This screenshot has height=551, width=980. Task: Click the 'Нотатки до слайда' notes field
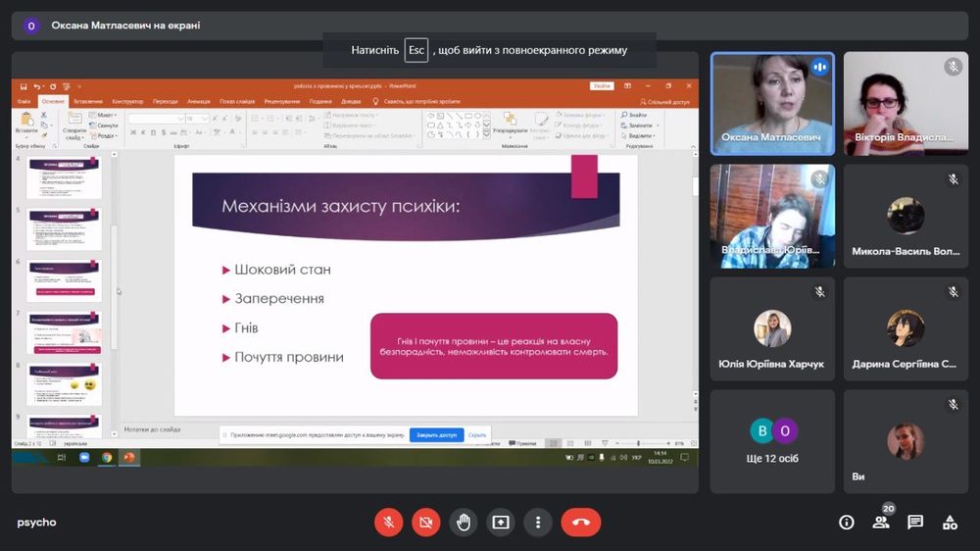152,429
